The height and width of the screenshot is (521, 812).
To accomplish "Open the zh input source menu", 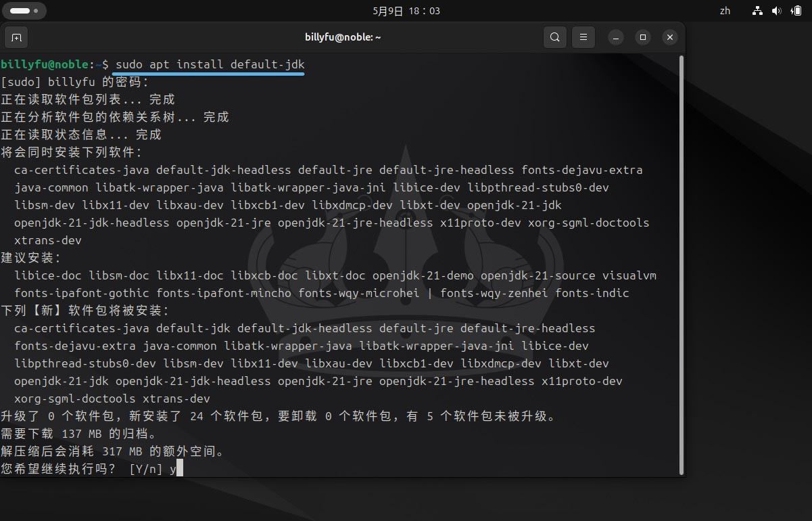I will pyautogui.click(x=725, y=11).
